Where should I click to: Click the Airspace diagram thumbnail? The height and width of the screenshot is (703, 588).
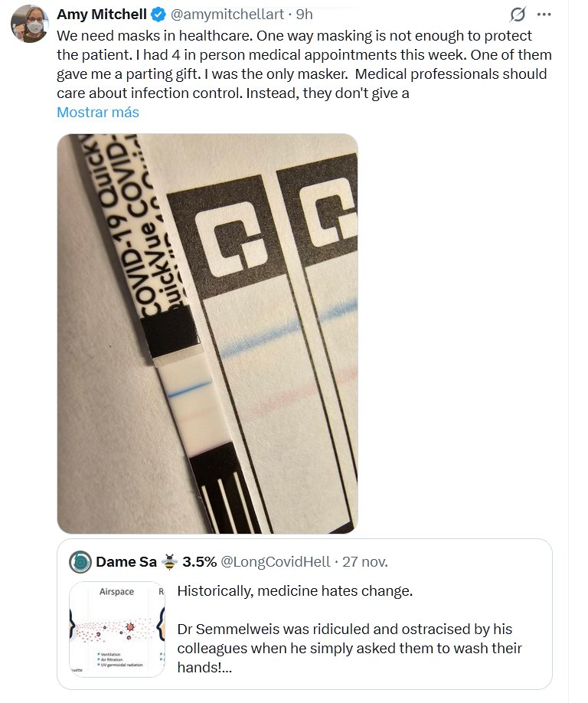click(116, 629)
